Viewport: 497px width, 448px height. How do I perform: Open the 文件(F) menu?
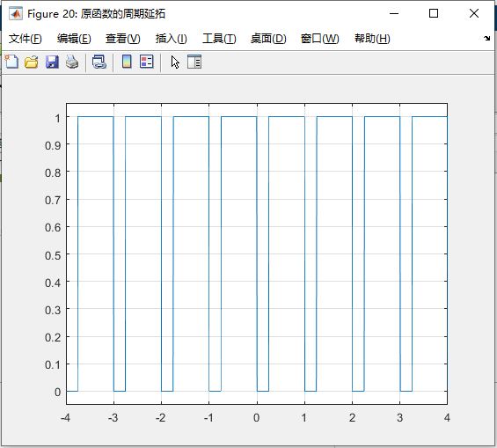[x=25, y=39]
